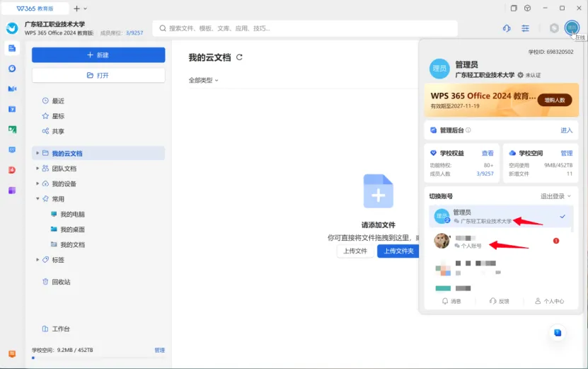The width and height of the screenshot is (588, 369).
Task: Open 个人中心 at account panel bottom
Action: pyautogui.click(x=549, y=301)
